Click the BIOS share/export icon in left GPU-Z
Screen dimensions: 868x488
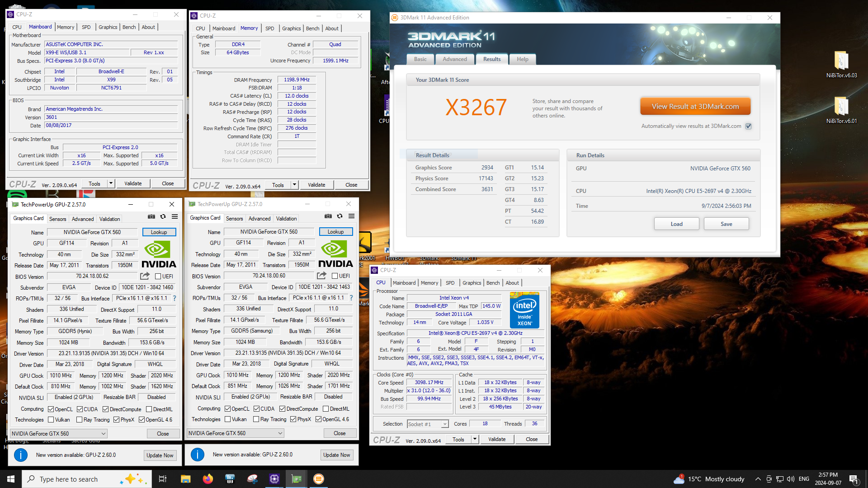[x=145, y=276]
